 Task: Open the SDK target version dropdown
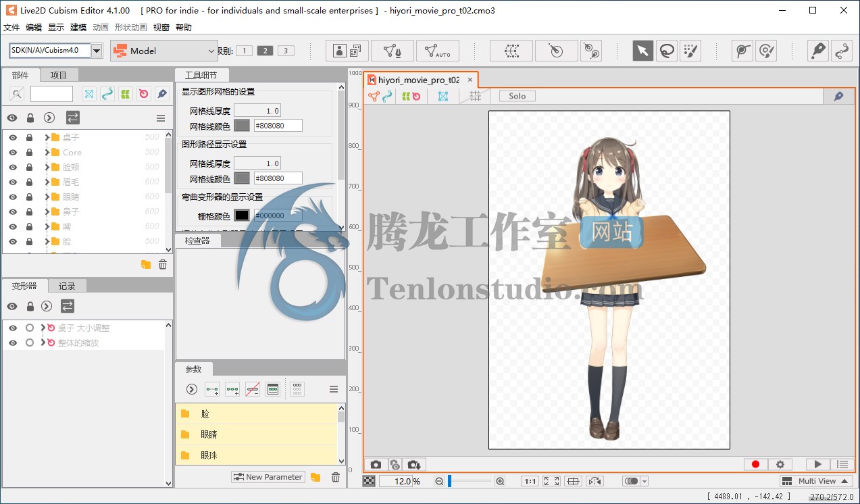(96, 51)
